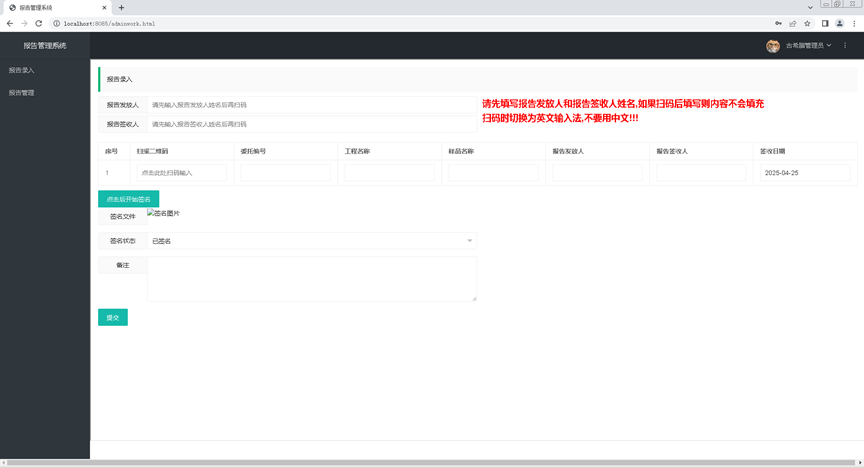Select 报告管理 in sidebar
The height and width of the screenshot is (468, 864).
[x=21, y=93]
